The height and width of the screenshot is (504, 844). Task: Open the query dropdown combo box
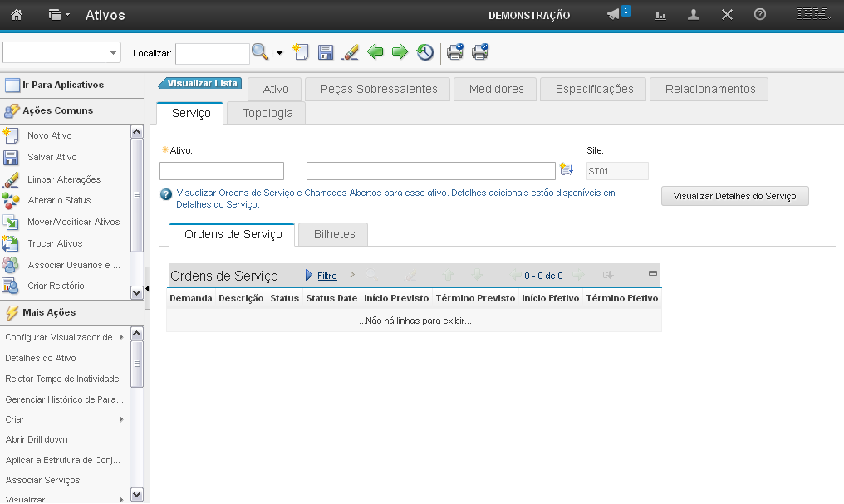coord(62,52)
